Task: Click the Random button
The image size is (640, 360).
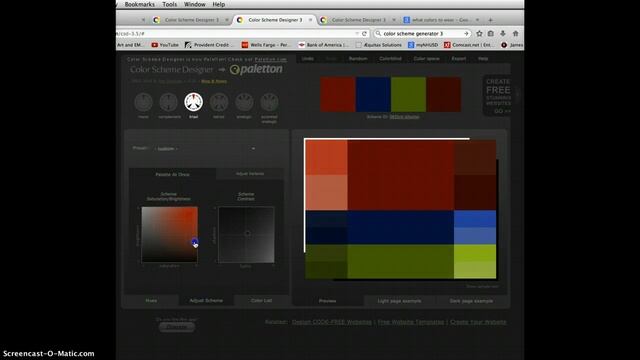Action: click(x=358, y=58)
